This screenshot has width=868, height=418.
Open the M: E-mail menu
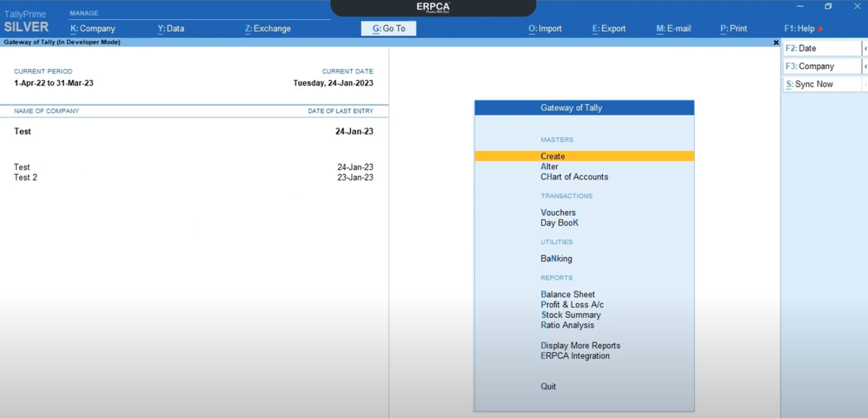coord(673,28)
